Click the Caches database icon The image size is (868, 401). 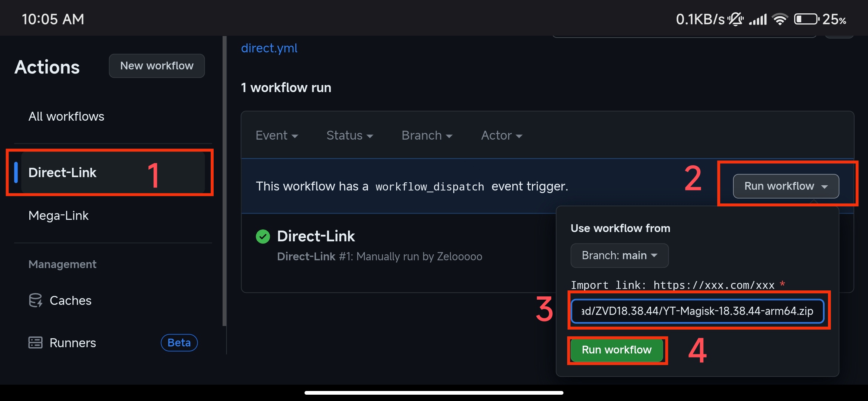[36, 300]
